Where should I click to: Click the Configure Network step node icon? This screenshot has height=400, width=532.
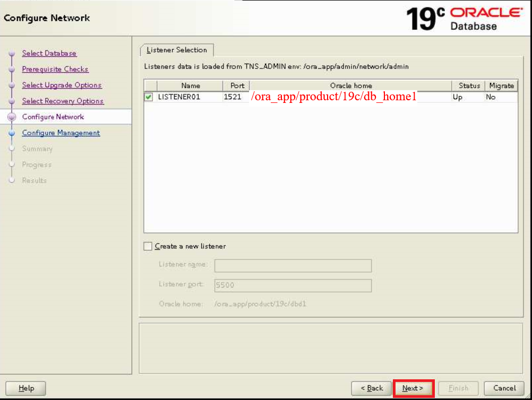click(x=12, y=117)
